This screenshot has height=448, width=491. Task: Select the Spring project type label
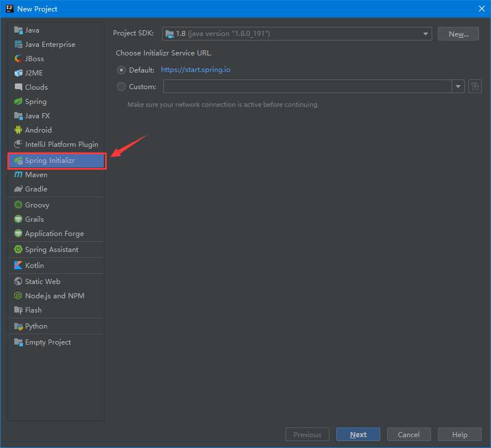click(36, 102)
